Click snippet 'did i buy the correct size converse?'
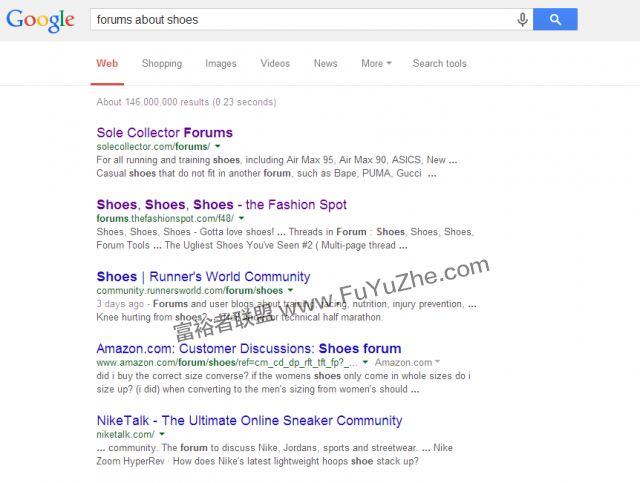 coord(172,376)
